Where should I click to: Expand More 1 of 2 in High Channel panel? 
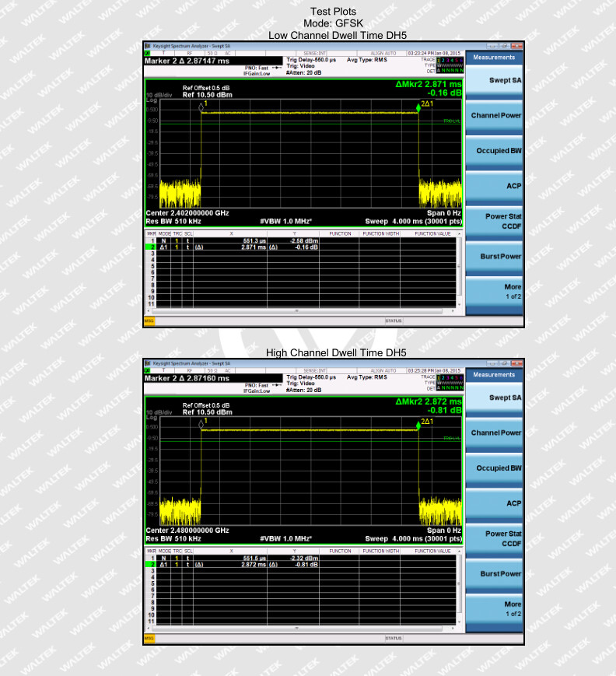click(x=494, y=608)
